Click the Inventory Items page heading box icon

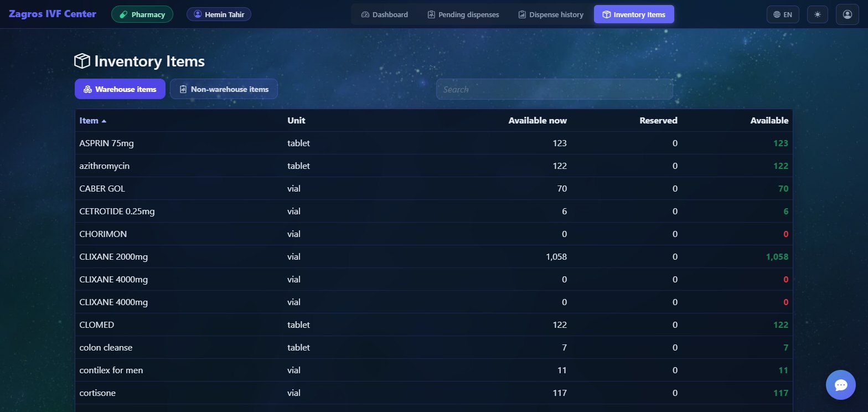click(82, 61)
